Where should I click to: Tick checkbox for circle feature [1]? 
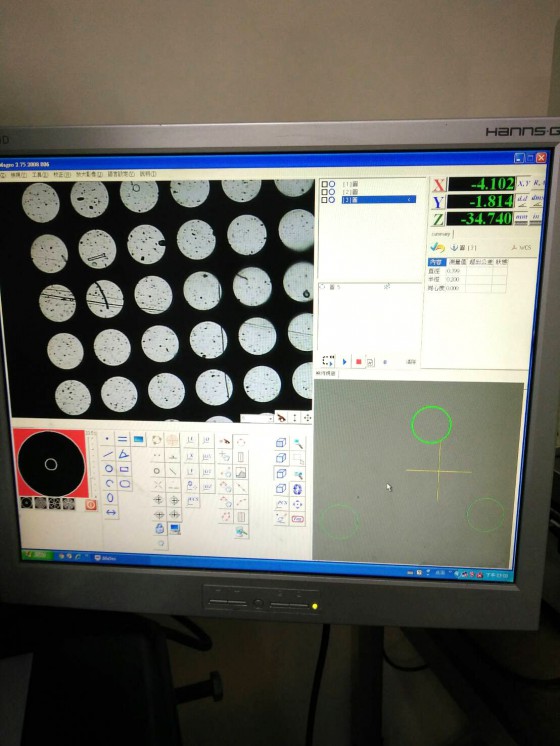click(324, 184)
